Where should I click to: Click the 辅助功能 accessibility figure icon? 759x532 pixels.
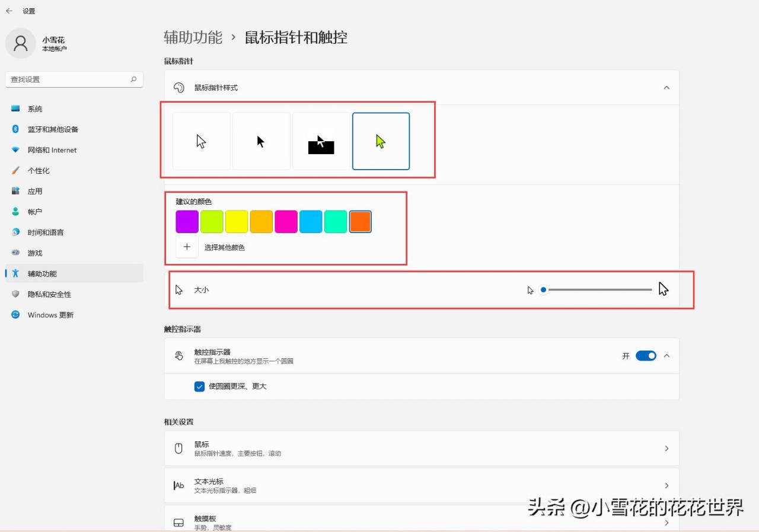click(x=15, y=273)
